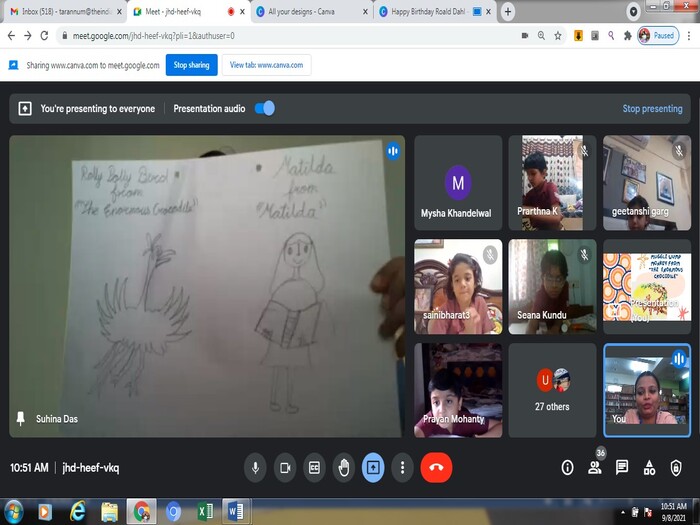Open Excel from taskbar
The width and height of the screenshot is (700, 525).
205,512
